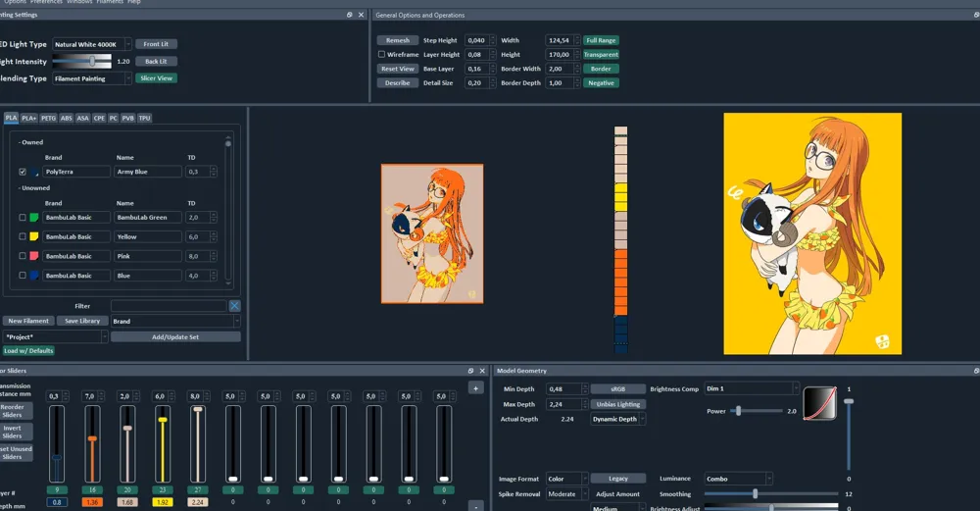Open the Blending Type dropdown
980x511 pixels.
[x=92, y=78]
